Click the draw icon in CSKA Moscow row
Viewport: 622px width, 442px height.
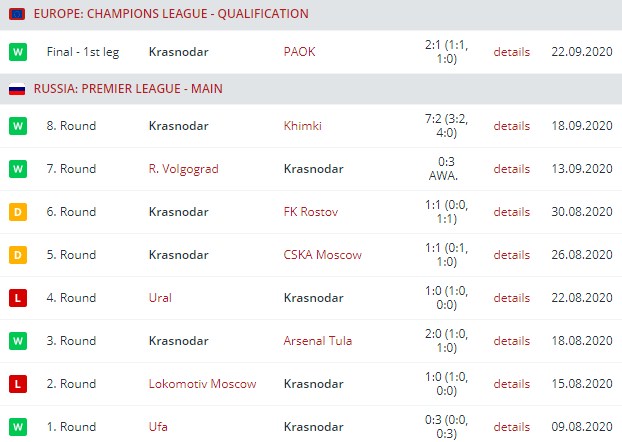click(17, 255)
